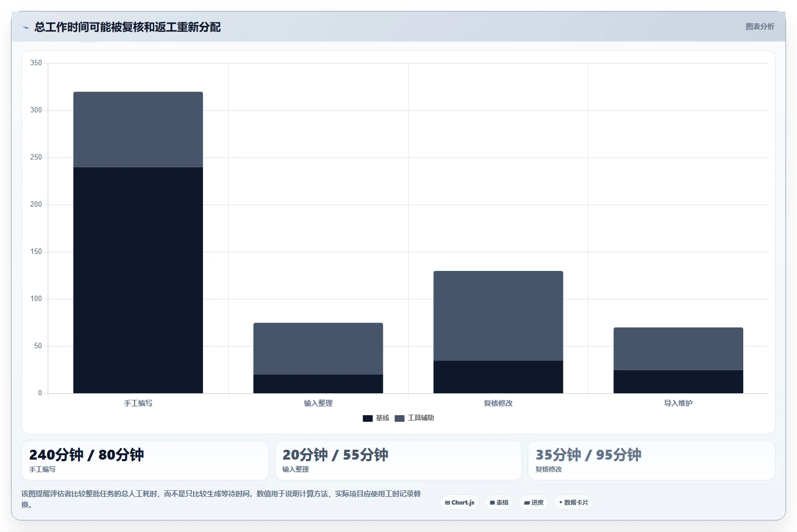Viewport: 797px width, 532px height.
Task: Click the y-axis value 350
Action: (36, 63)
